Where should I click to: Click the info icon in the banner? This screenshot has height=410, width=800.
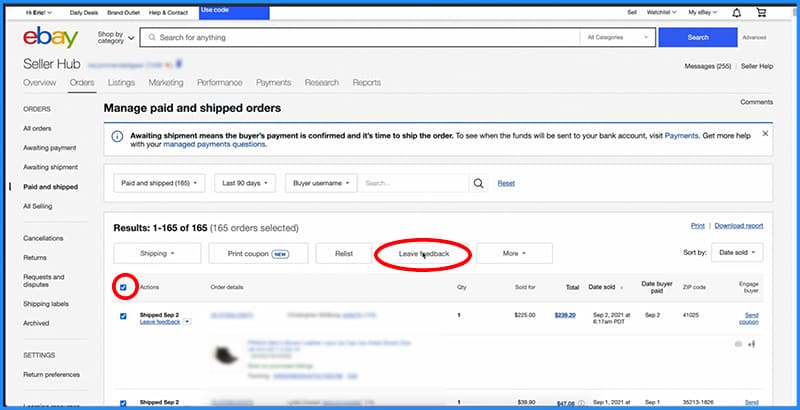tap(117, 136)
